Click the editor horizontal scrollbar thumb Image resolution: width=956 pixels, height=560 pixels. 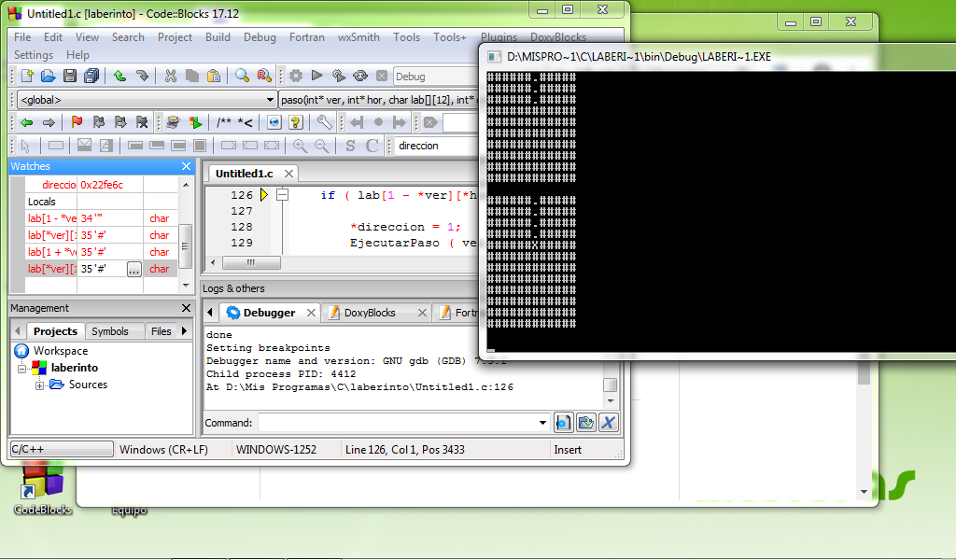[x=251, y=262]
